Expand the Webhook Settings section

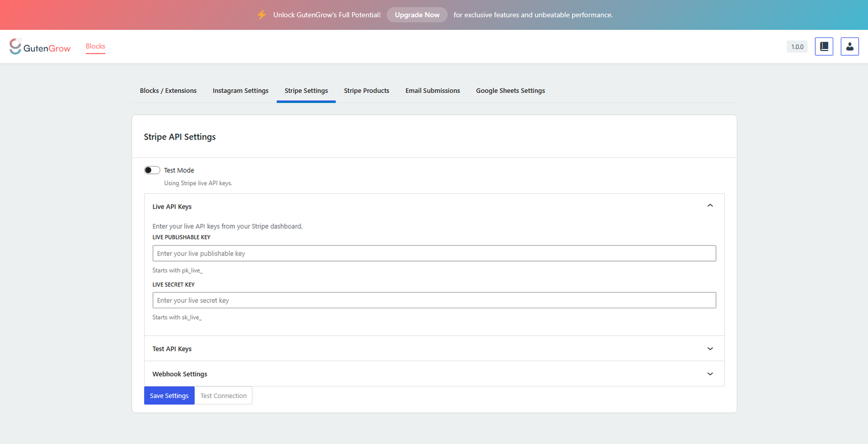[x=710, y=374]
